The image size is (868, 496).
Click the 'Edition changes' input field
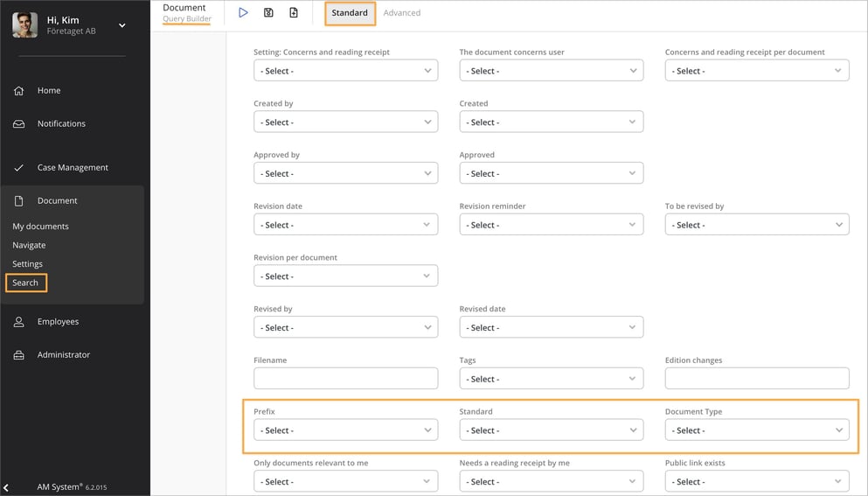(x=757, y=379)
